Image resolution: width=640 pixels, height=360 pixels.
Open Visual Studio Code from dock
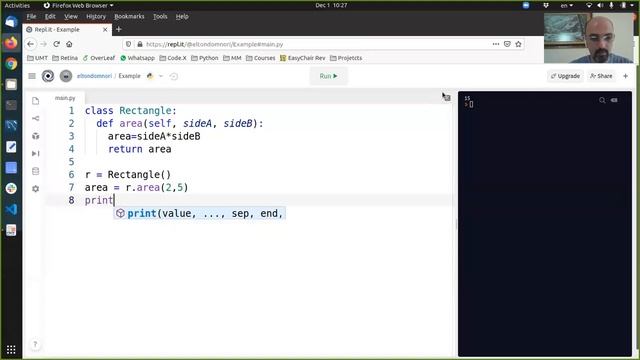point(11,209)
